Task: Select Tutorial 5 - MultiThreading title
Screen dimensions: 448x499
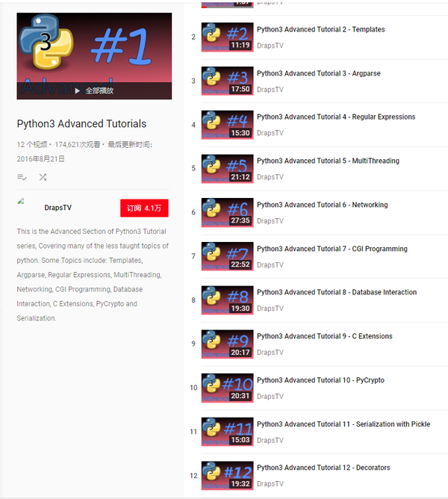Action: 328,161
